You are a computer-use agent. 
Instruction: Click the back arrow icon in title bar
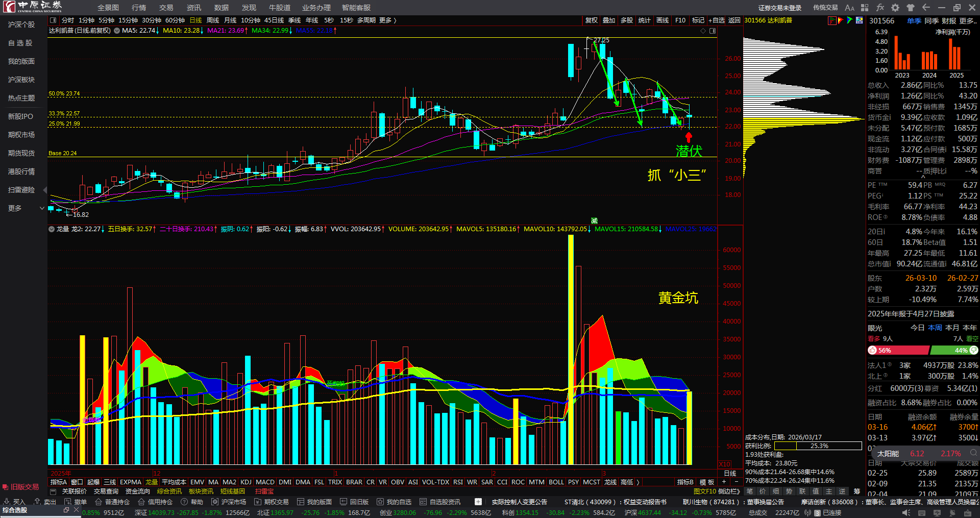[x=926, y=8]
